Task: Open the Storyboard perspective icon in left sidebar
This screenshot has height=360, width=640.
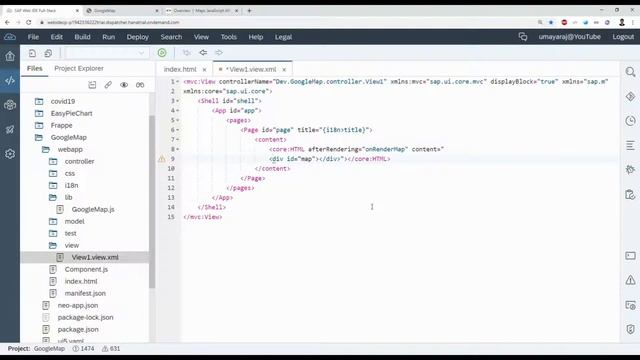Action: [10, 105]
